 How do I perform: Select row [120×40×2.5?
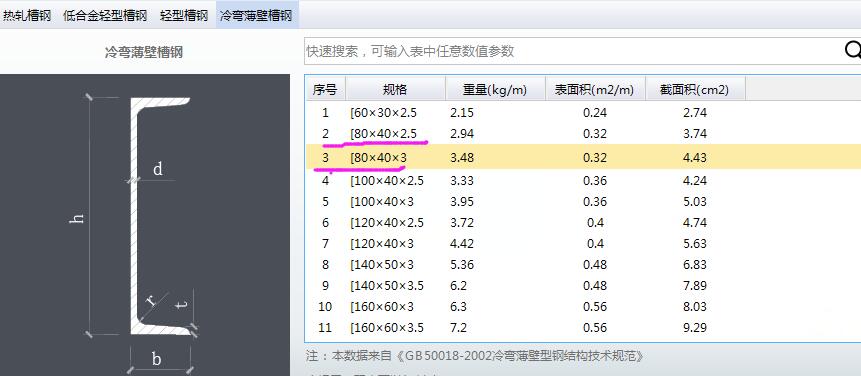pos(583,222)
